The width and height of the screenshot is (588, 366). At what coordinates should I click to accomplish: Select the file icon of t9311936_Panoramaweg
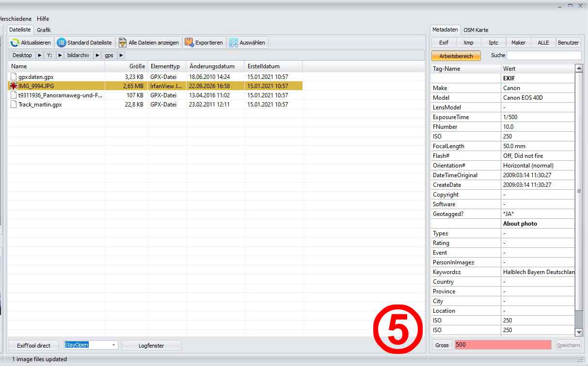click(14, 95)
